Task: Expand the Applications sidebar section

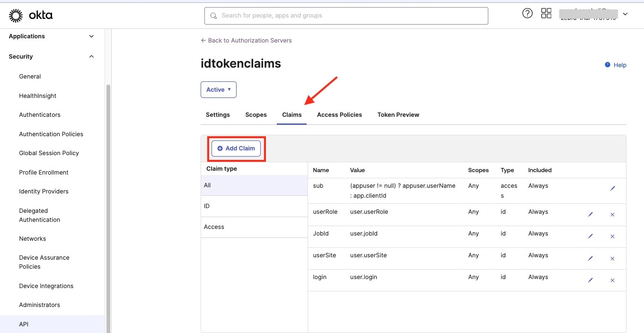Action: pyautogui.click(x=91, y=36)
